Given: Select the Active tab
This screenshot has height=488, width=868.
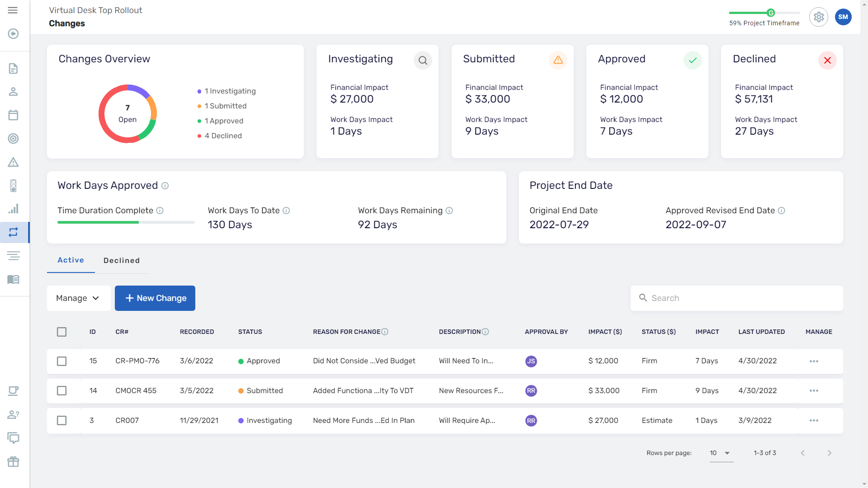Looking at the screenshot, I should pos(71,260).
